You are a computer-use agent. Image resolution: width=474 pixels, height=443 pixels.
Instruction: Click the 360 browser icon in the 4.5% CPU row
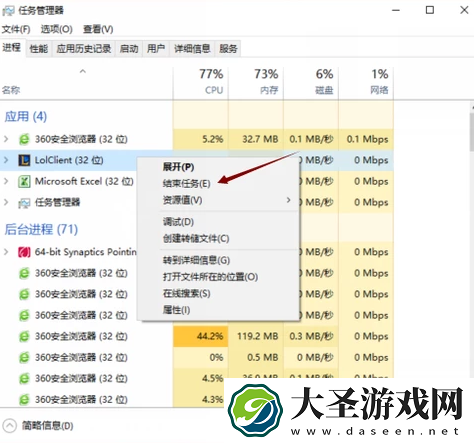(24, 379)
